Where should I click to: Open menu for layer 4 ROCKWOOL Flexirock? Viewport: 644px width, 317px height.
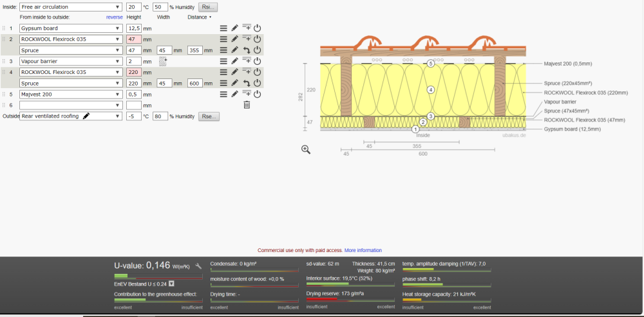(223, 72)
